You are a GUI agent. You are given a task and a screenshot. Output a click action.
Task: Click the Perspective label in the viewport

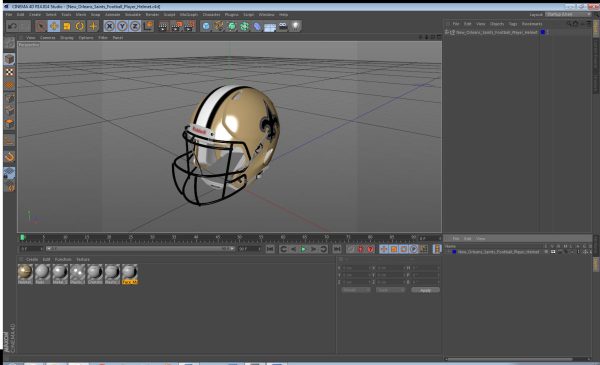coord(29,45)
